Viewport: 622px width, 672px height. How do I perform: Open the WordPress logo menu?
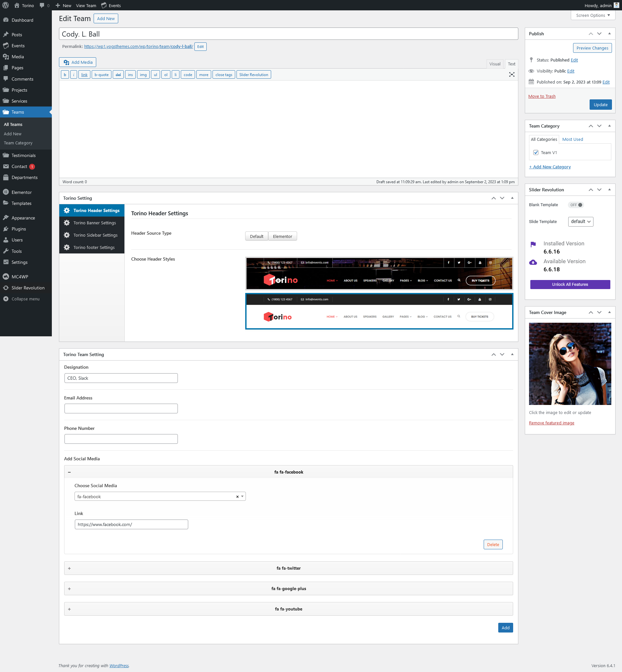[x=6, y=6]
